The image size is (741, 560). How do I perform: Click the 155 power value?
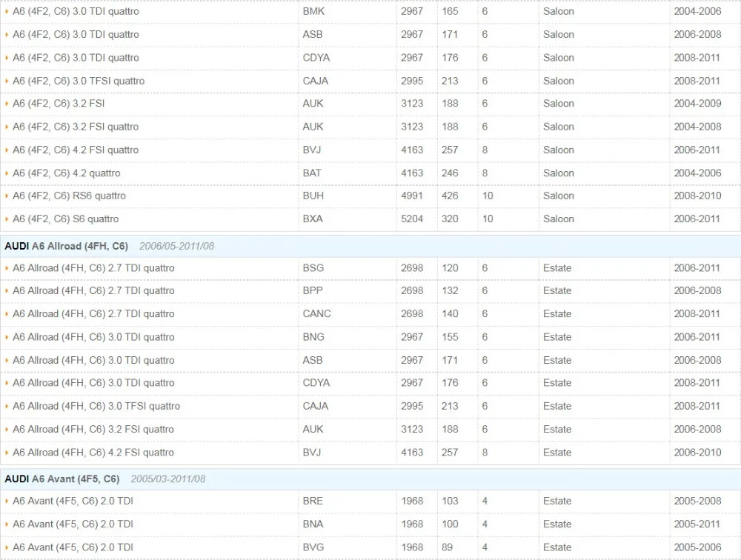pyautogui.click(x=450, y=338)
